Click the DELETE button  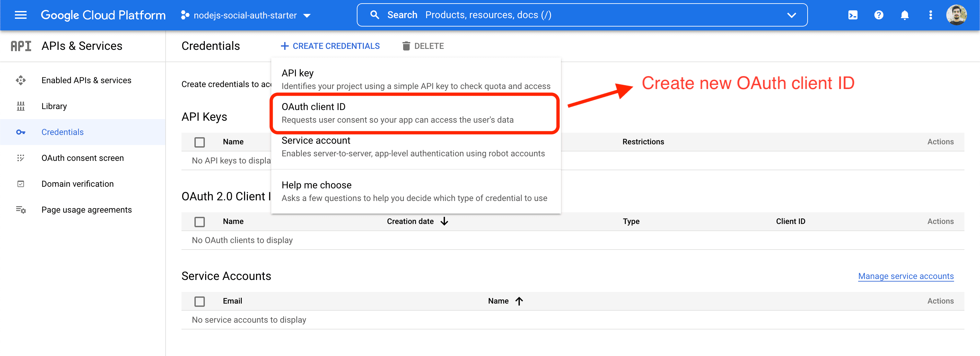[x=423, y=46]
